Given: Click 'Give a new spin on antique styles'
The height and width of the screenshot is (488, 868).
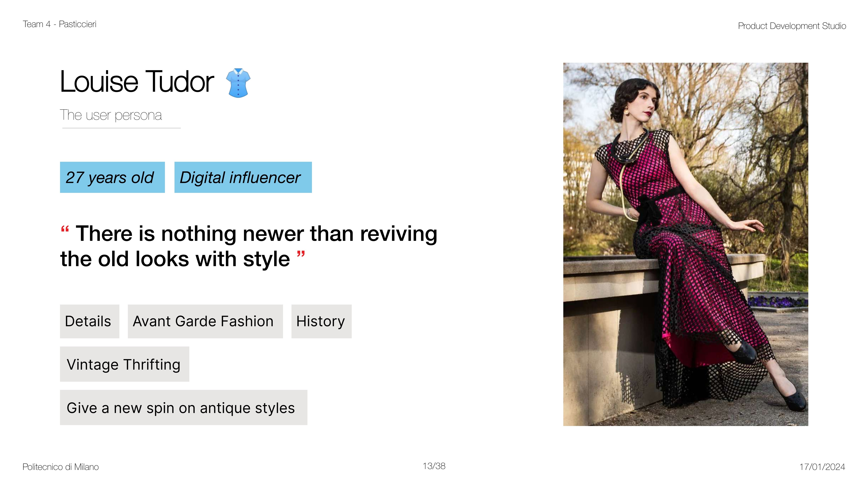Looking at the screenshot, I should coord(183,408).
